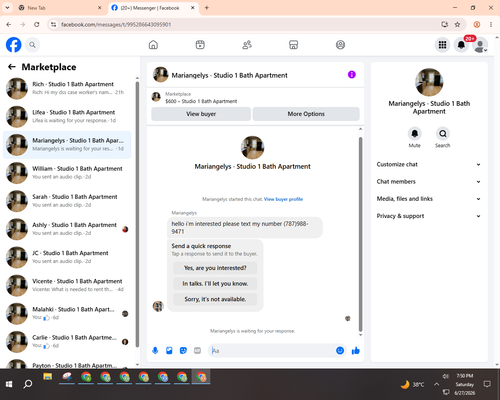Open a new browser tab with plus
The height and width of the screenshot is (400, 500).
point(207,8)
